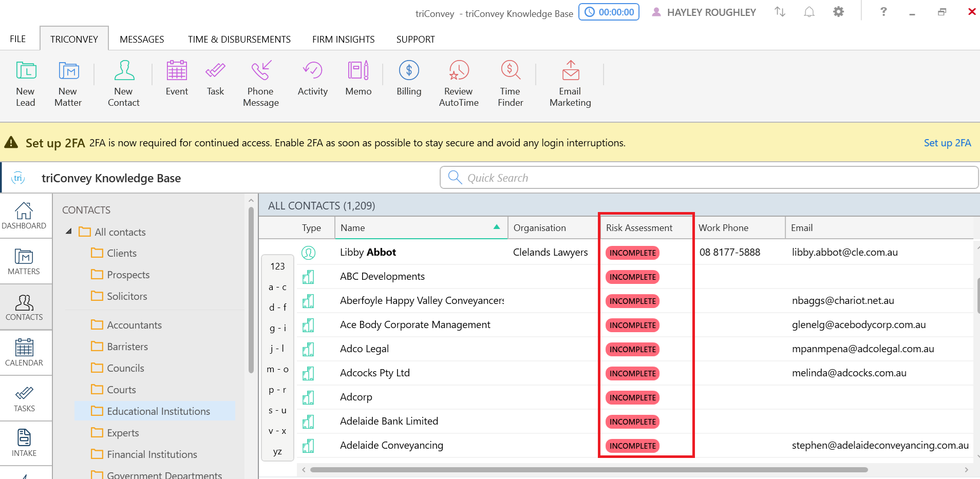The height and width of the screenshot is (479, 980).
Task: Open the Intake sidebar section
Action: (24, 443)
